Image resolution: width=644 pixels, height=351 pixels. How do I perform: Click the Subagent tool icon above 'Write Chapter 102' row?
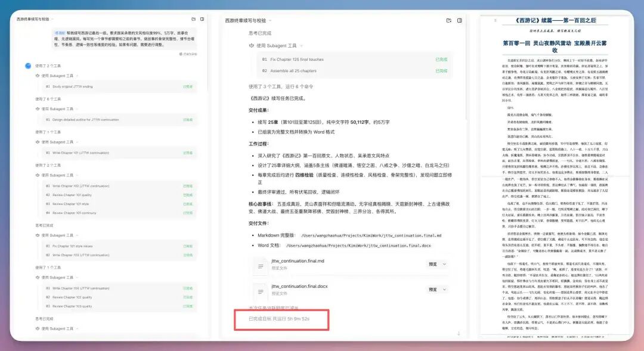38,175
